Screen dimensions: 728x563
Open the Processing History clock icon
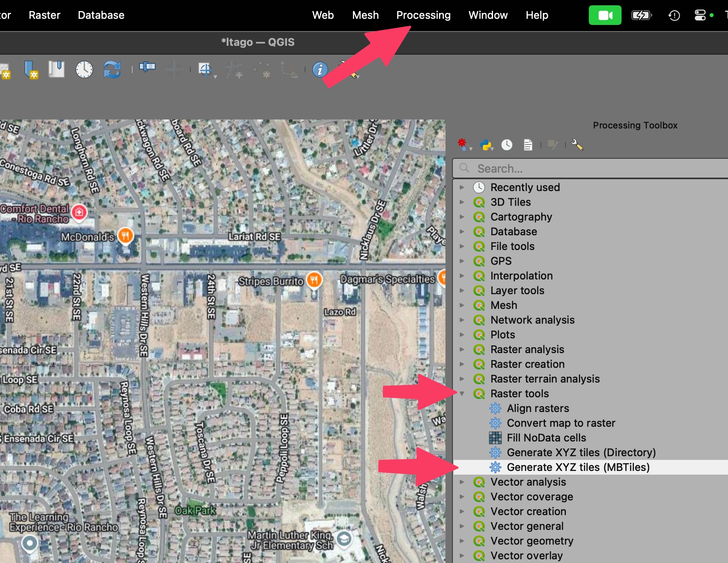tap(507, 145)
